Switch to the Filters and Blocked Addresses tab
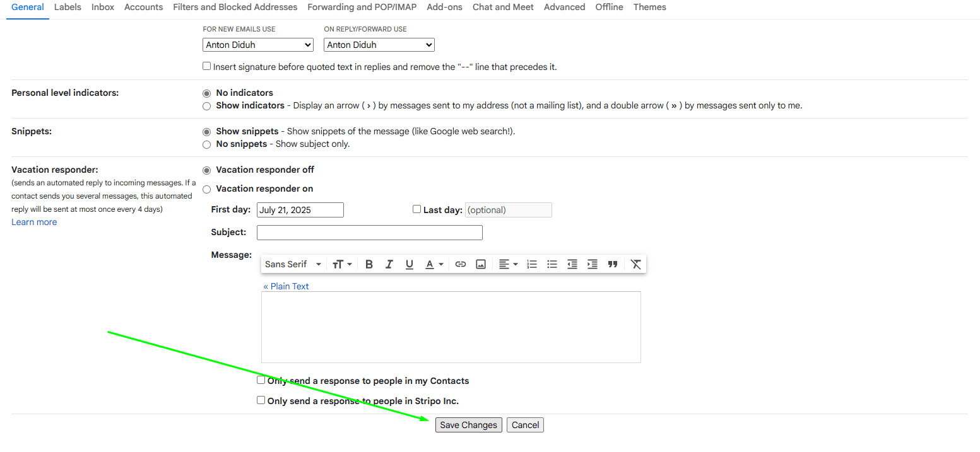The image size is (980, 452). click(235, 7)
